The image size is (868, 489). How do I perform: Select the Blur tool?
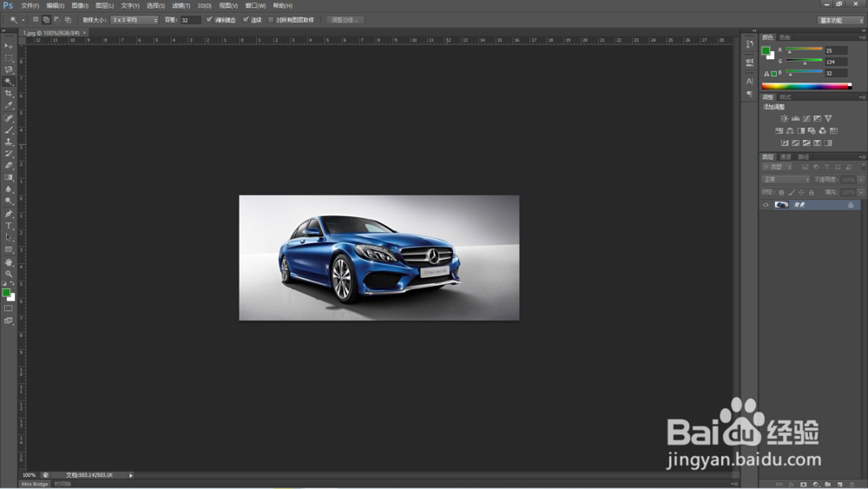[9, 189]
